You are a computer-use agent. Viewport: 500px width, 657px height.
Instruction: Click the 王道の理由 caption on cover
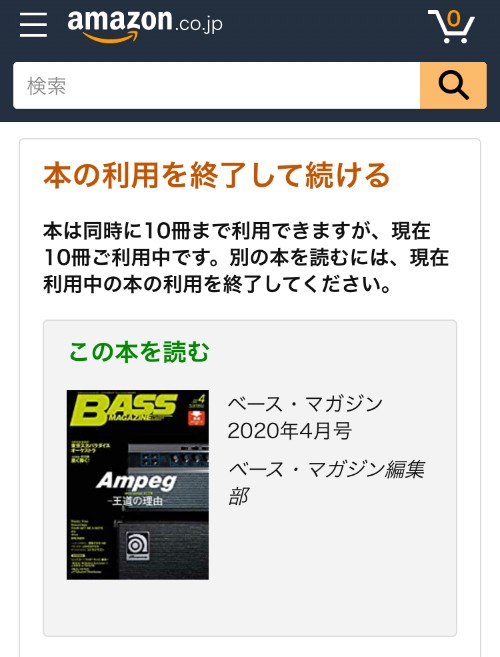[135, 501]
